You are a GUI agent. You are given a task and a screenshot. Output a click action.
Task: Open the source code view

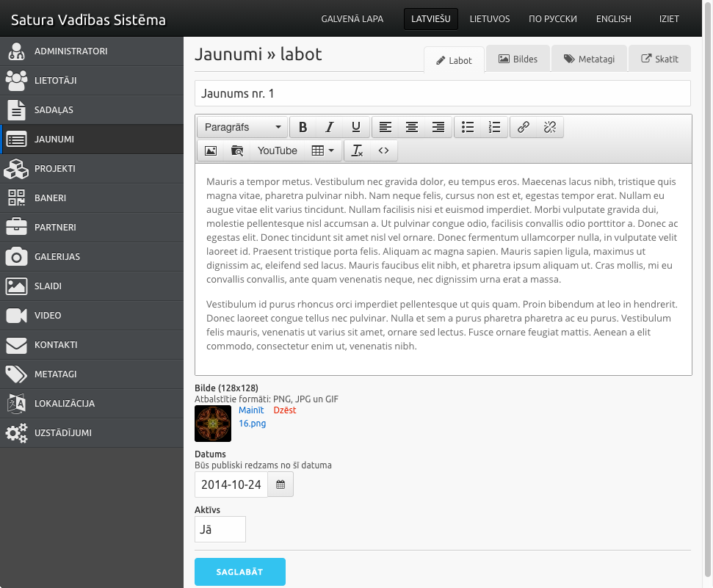point(383,150)
